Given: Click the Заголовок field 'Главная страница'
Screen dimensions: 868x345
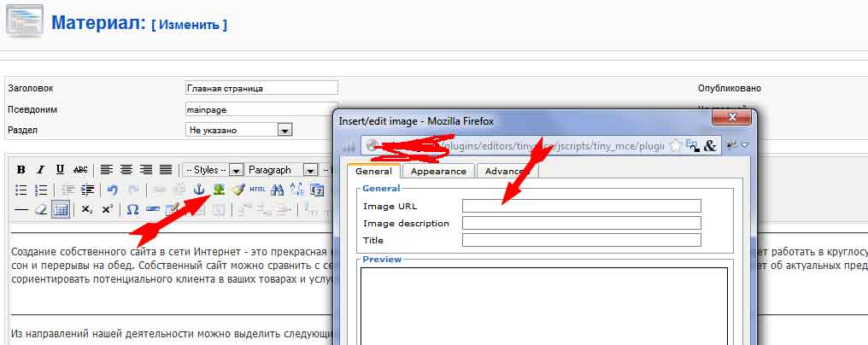Looking at the screenshot, I should (261, 88).
